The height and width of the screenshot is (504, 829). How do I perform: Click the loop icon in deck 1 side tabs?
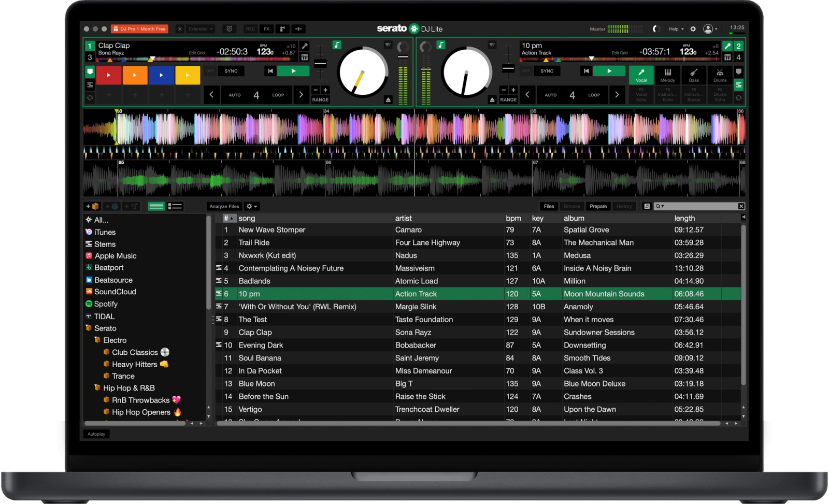90,97
